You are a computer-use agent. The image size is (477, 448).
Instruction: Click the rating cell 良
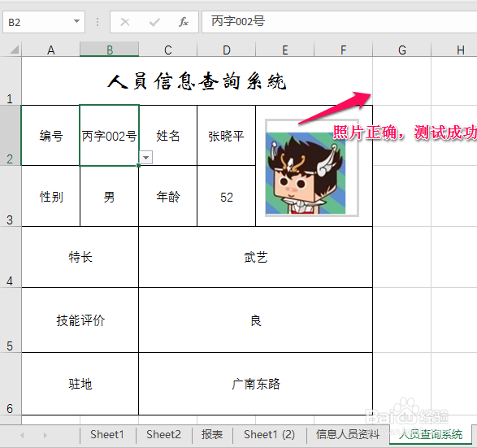tap(255, 320)
